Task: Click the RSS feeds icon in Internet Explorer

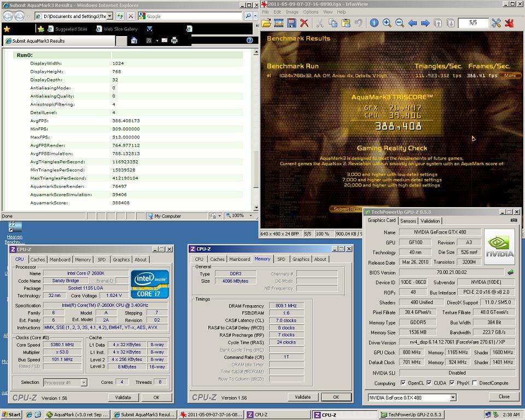Action: pyautogui.click(x=149, y=40)
